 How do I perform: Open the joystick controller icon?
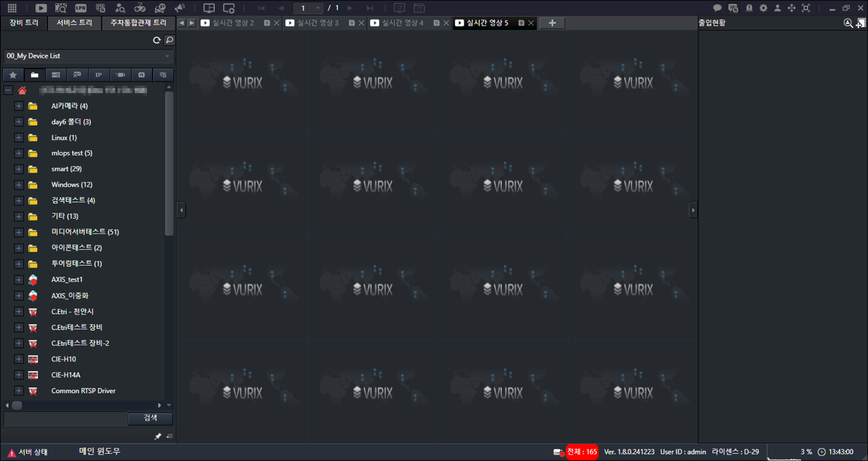[x=140, y=8]
